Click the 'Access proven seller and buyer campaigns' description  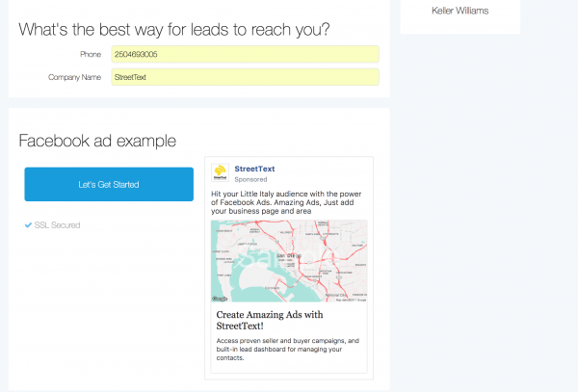point(287,350)
